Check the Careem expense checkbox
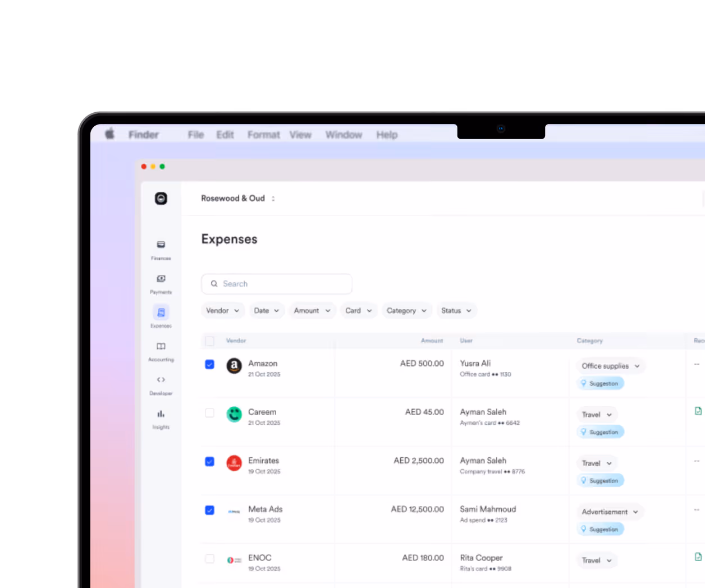This screenshot has width=705, height=588. coord(210,413)
